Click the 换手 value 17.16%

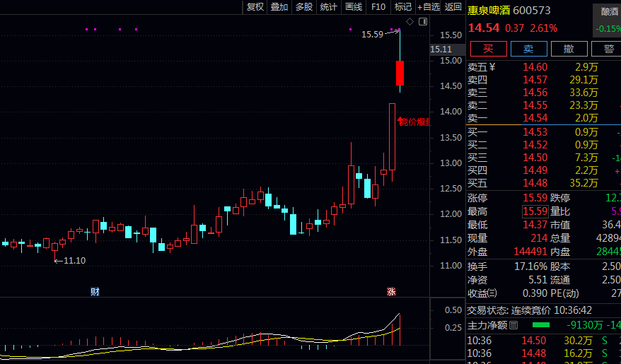click(x=530, y=266)
